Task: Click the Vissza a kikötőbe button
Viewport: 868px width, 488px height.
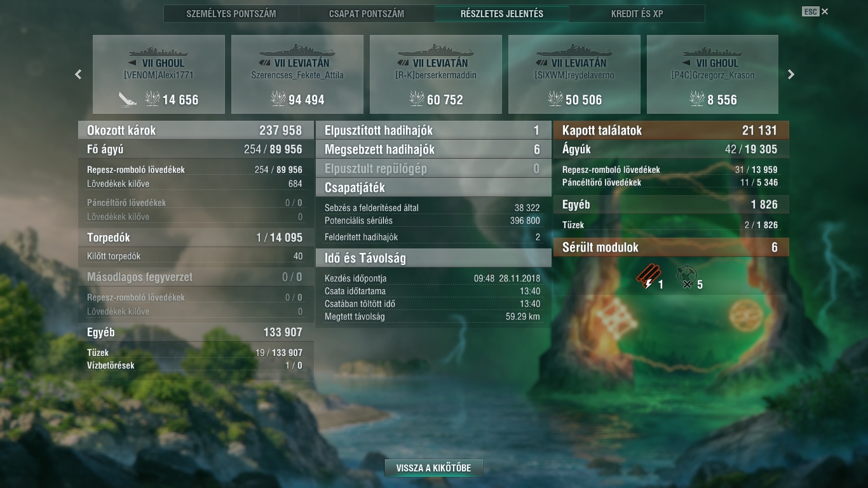Action: [x=434, y=468]
